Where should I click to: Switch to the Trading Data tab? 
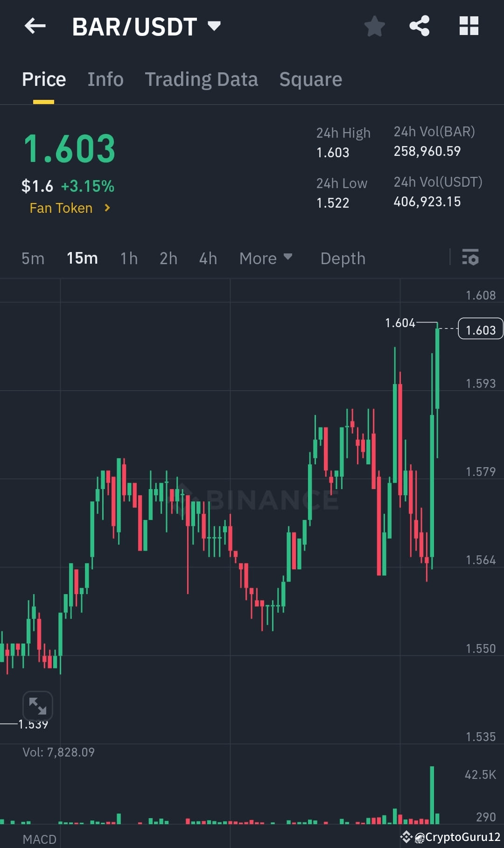201,79
